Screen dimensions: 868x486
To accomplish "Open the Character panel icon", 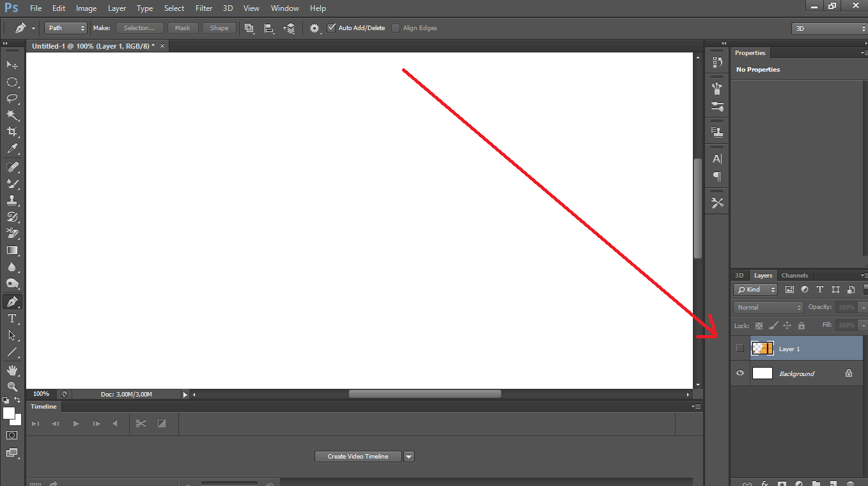I will [x=717, y=159].
